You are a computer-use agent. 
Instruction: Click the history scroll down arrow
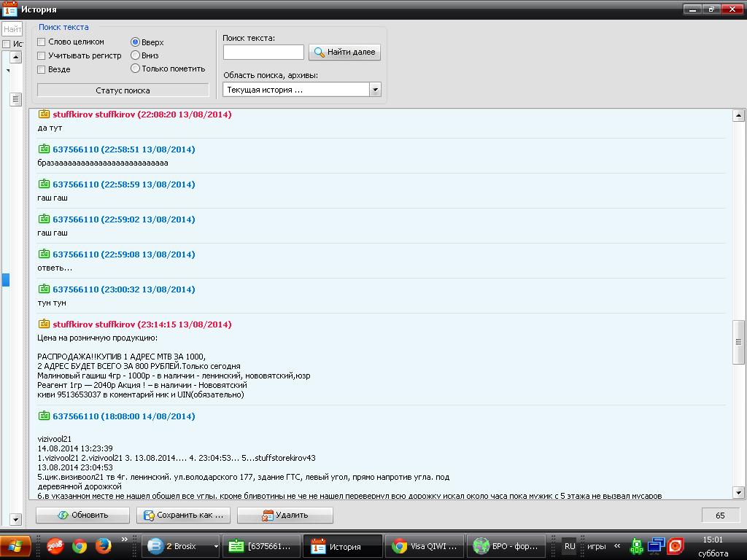738,492
